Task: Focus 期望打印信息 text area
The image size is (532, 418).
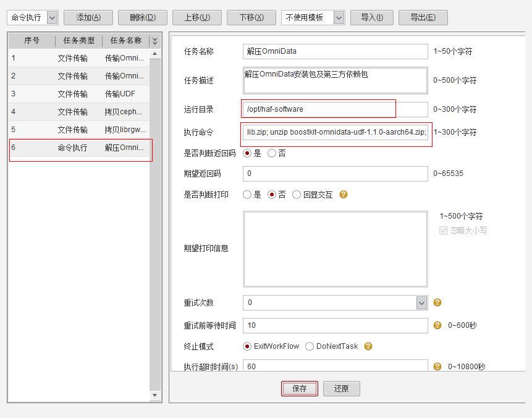Action: [x=336, y=249]
